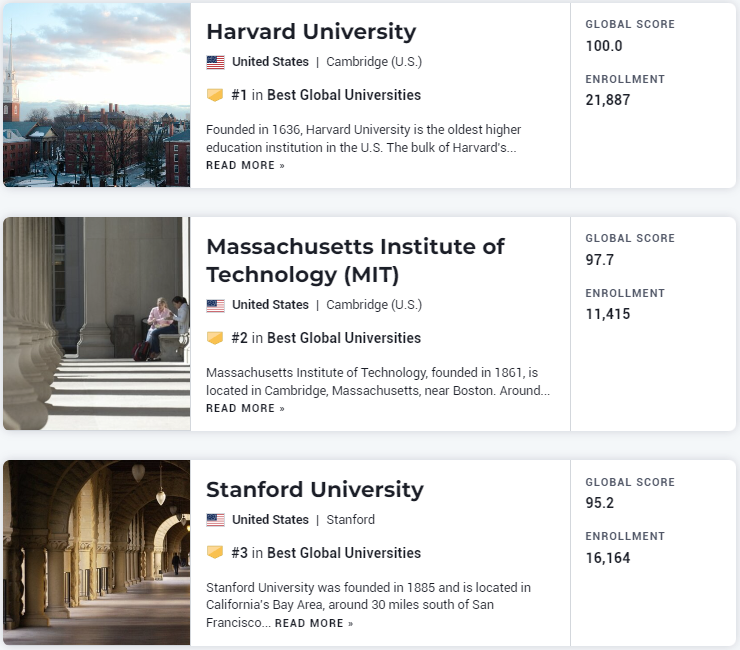The image size is (740, 650).
Task: Click the yellow ranking badge next to #2
Action: tap(215, 338)
